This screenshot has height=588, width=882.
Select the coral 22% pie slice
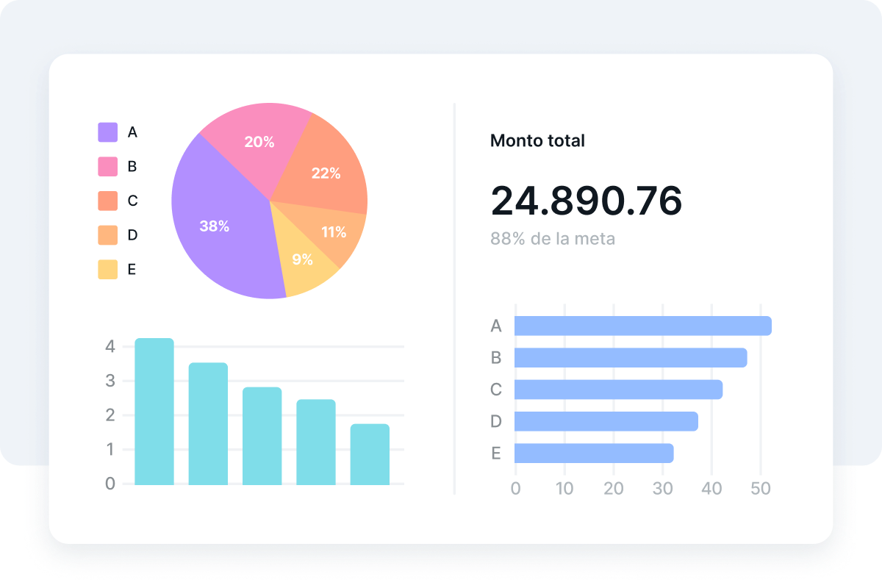click(323, 173)
